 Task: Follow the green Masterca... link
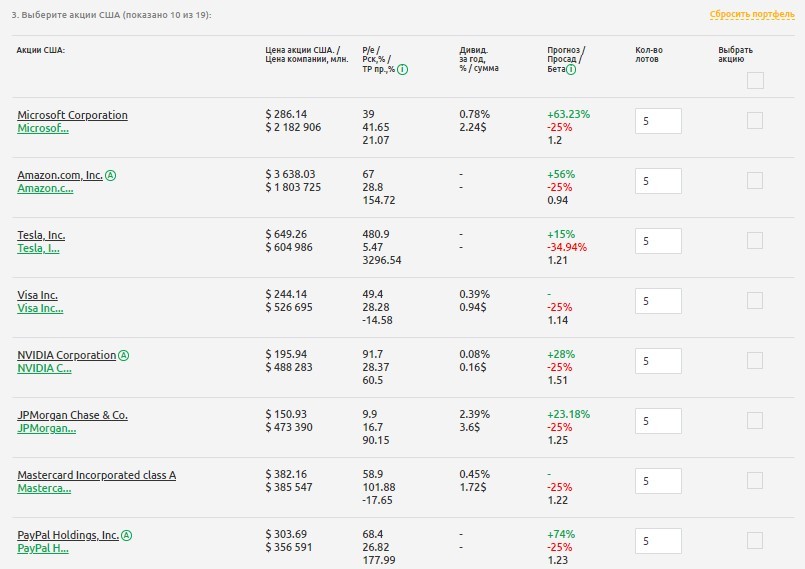pos(44,488)
